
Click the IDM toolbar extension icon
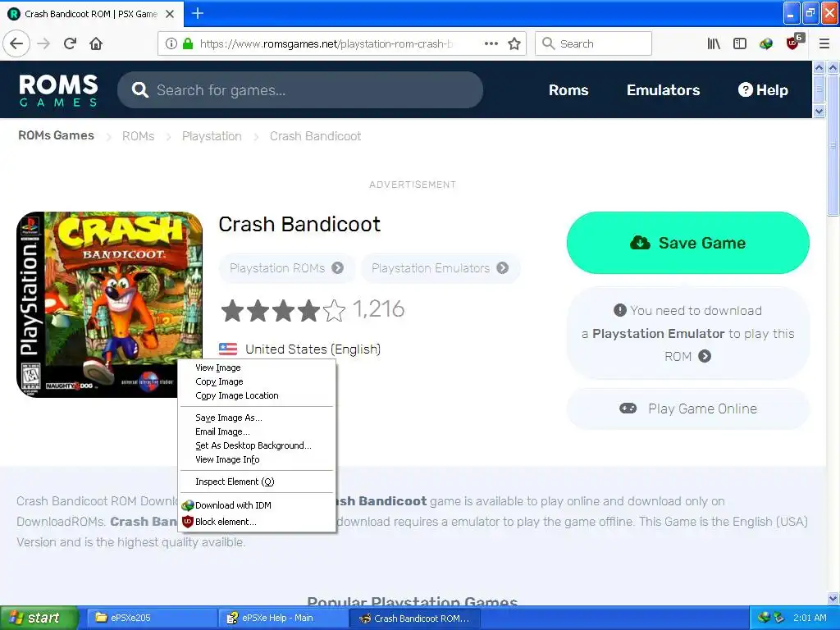(x=766, y=43)
